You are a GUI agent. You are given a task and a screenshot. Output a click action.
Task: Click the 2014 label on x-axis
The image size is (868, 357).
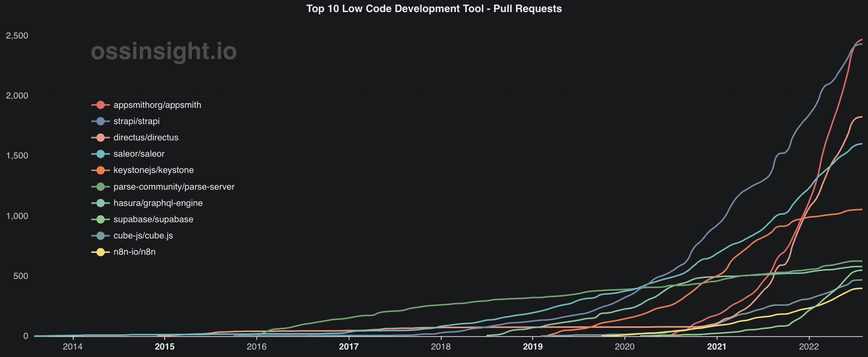[72, 347]
